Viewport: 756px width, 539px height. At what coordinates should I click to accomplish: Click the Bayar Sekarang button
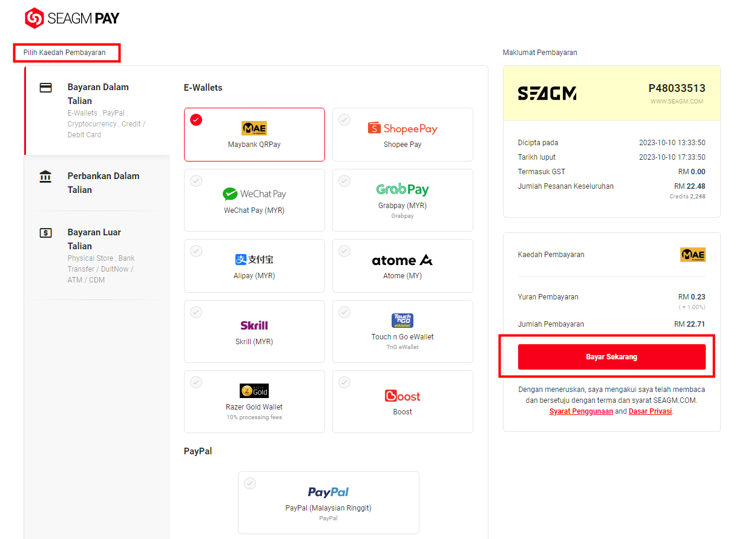click(x=611, y=357)
